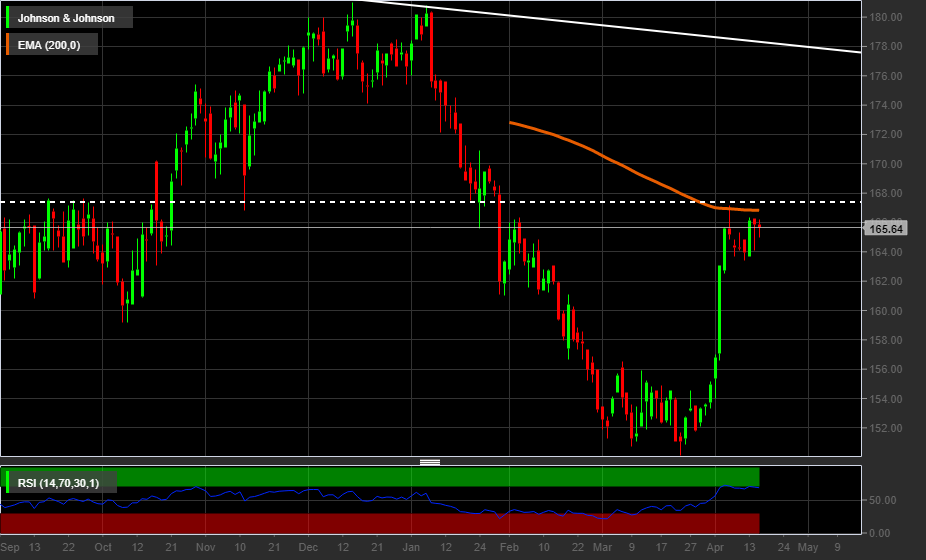Click the green Johnson & Johnson color marker

(x=9, y=18)
